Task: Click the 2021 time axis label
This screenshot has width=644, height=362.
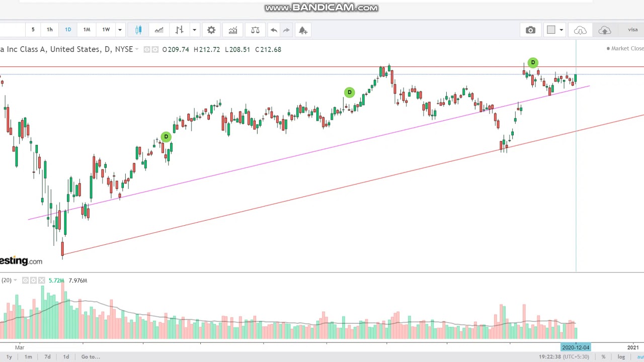Action: [633, 347]
